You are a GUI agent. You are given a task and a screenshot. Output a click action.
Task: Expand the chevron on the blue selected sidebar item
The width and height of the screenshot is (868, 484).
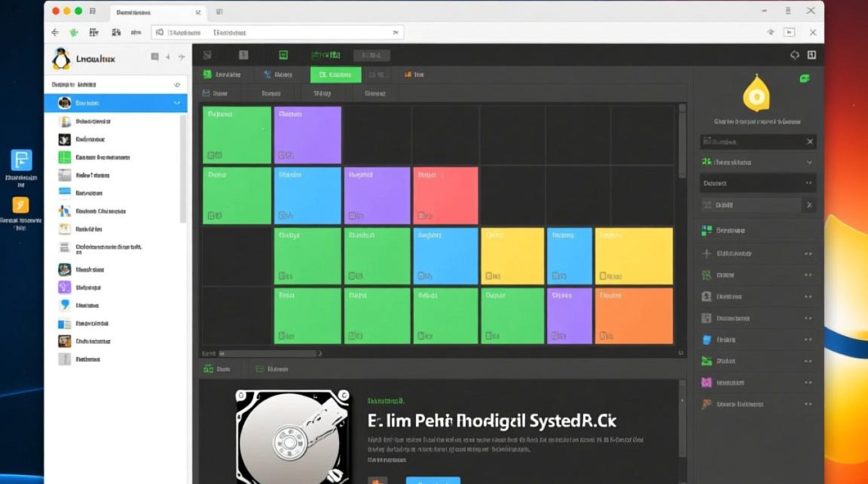[x=176, y=103]
